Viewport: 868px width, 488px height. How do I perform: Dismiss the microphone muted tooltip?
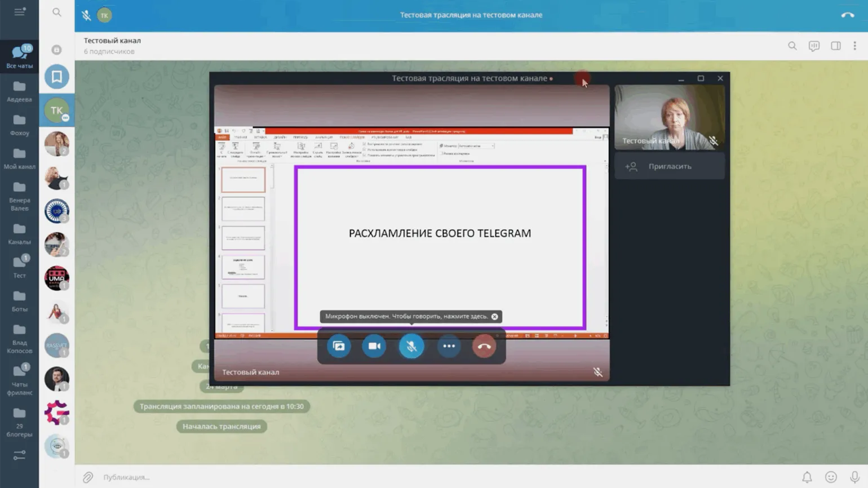coord(495,317)
